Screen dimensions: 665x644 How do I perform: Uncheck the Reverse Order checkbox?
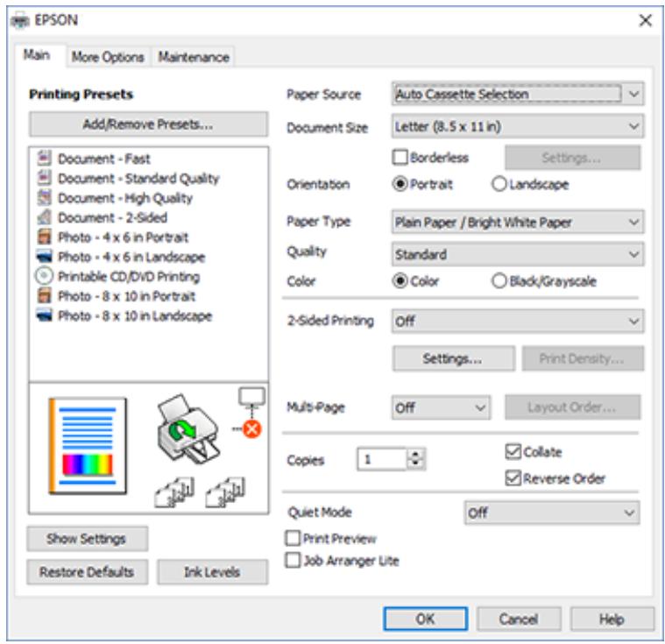[x=513, y=478]
